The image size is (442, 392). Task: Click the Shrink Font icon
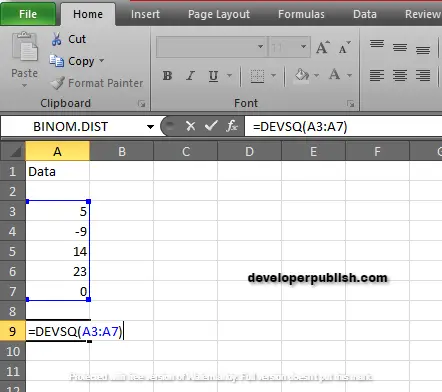coord(345,47)
